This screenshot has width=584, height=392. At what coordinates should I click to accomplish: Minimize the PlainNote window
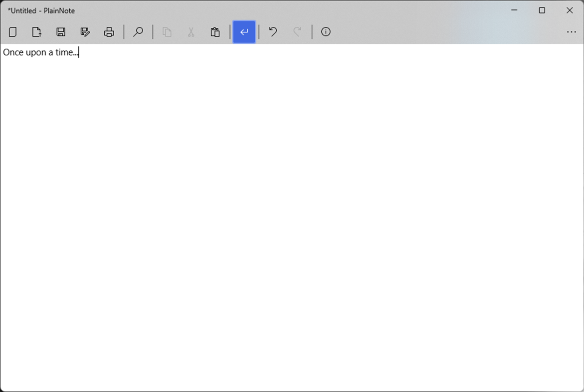click(x=514, y=10)
